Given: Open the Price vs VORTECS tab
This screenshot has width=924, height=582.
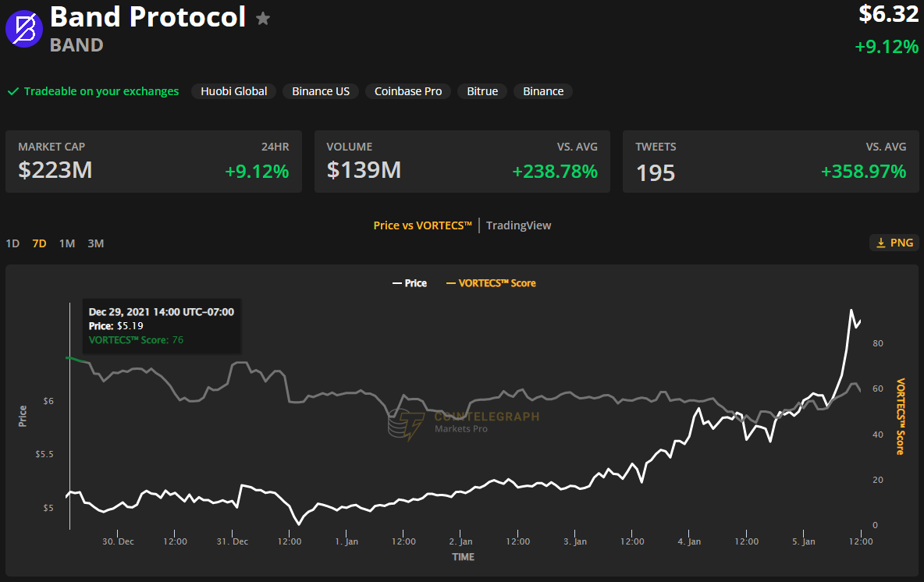Looking at the screenshot, I should coord(423,225).
